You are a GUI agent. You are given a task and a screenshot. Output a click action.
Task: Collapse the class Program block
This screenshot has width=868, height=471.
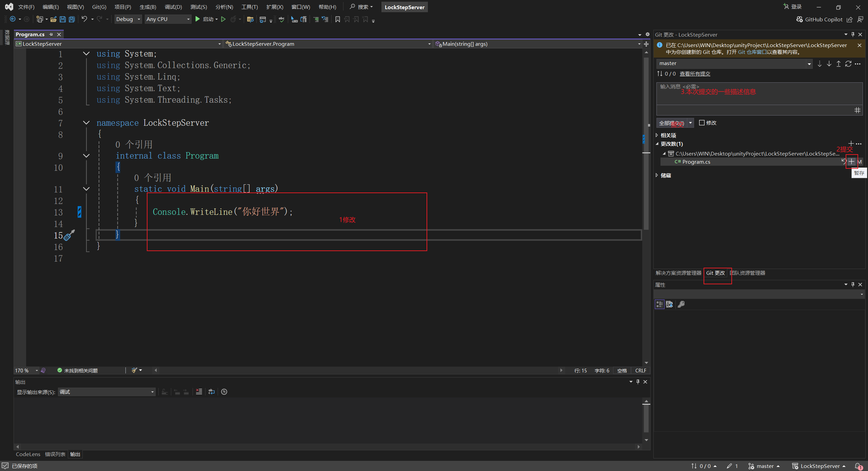point(86,156)
